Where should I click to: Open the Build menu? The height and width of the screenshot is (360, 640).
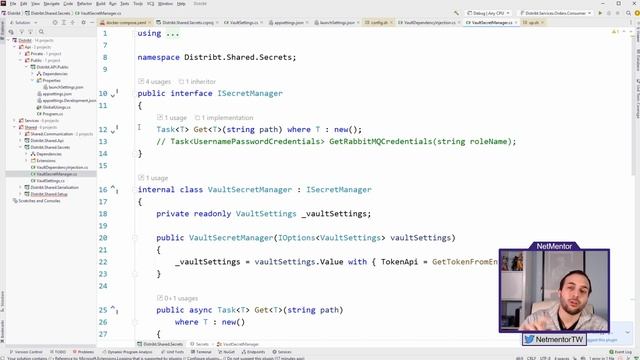(x=101, y=4)
